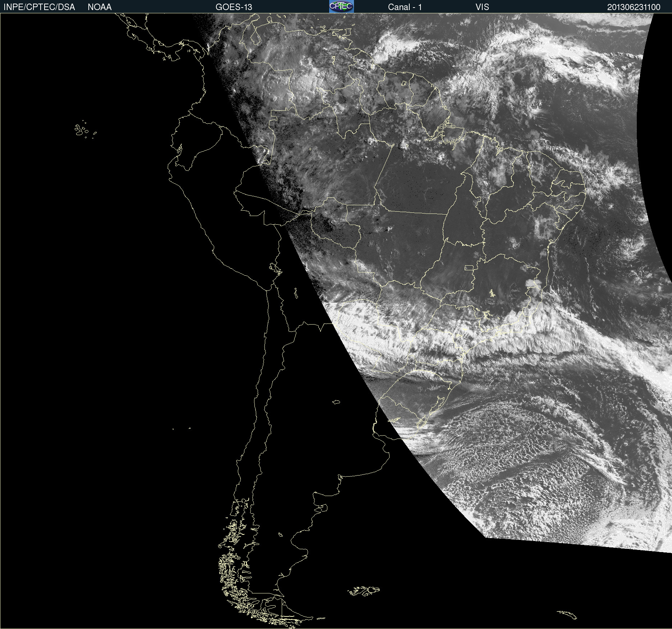Viewport: 672px width, 629px height.
Task: Click the Lake Poopó outline in Bolivia
Action: pos(296,293)
